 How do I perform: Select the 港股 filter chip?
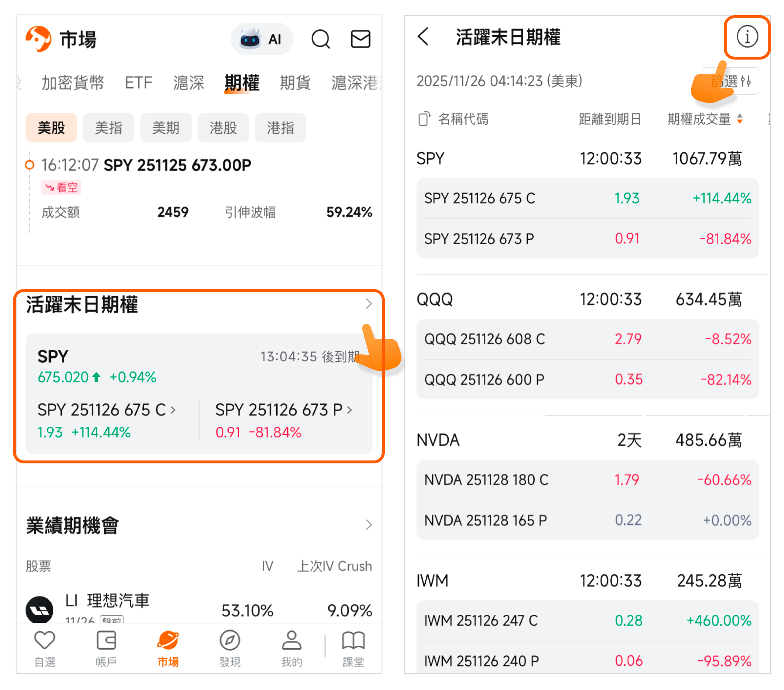click(x=223, y=128)
